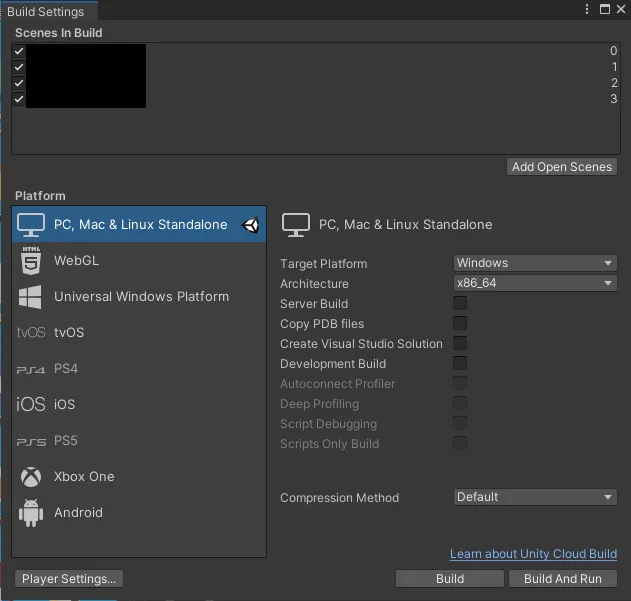Select the Xbox One platform row
631x601 pixels.
[139, 477]
